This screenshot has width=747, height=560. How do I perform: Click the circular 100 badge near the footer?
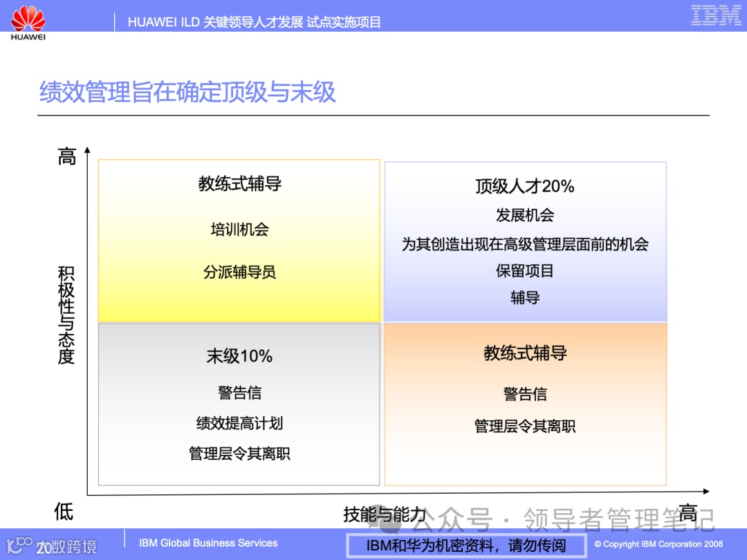pyautogui.click(x=22, y=543)
